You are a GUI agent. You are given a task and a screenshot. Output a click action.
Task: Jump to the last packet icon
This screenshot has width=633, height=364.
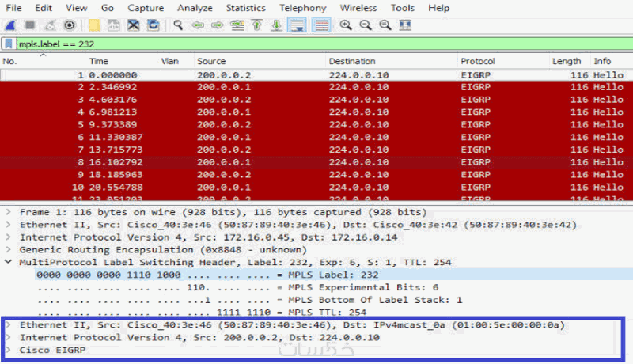tap(276, 25)
